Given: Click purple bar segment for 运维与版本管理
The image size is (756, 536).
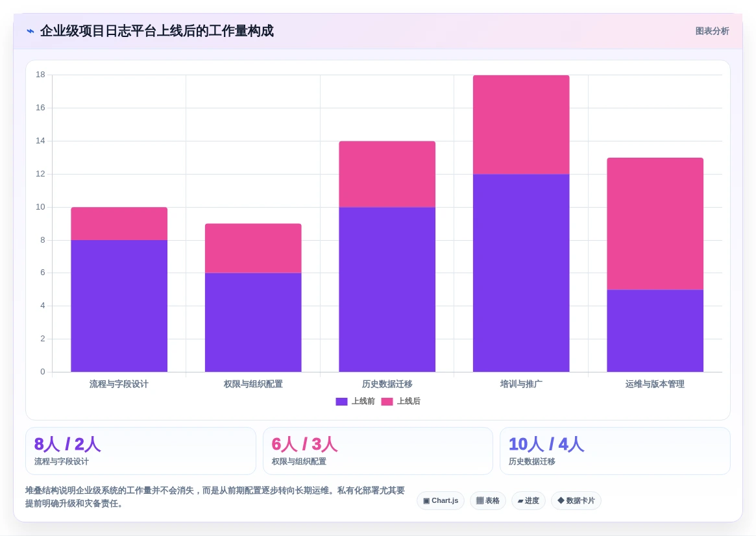Looking at the screenshot, I should (x=655, y=331).
